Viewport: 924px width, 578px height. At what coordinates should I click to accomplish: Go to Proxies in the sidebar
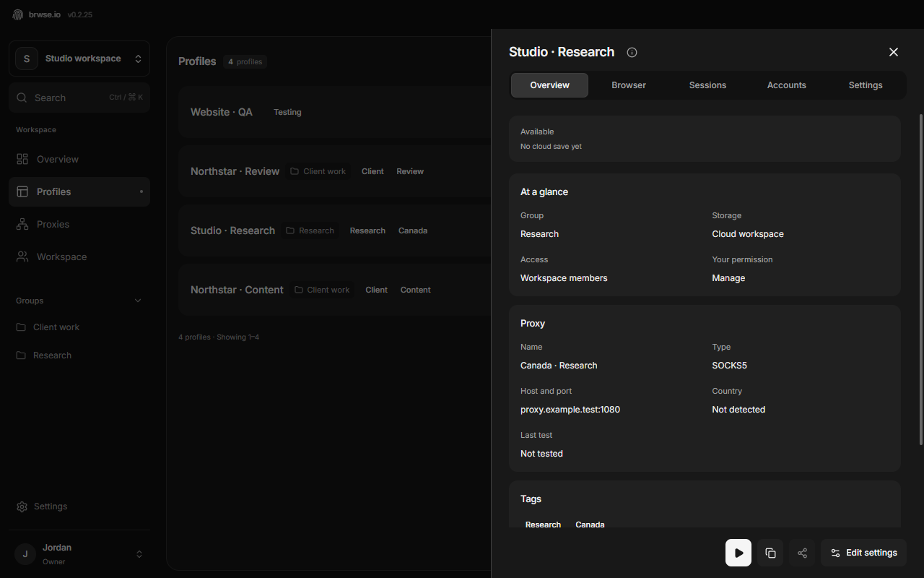[x=79, y=224]
